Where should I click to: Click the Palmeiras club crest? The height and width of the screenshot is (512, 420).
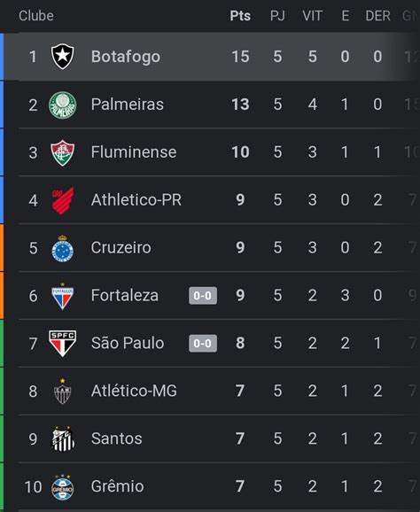62,105
